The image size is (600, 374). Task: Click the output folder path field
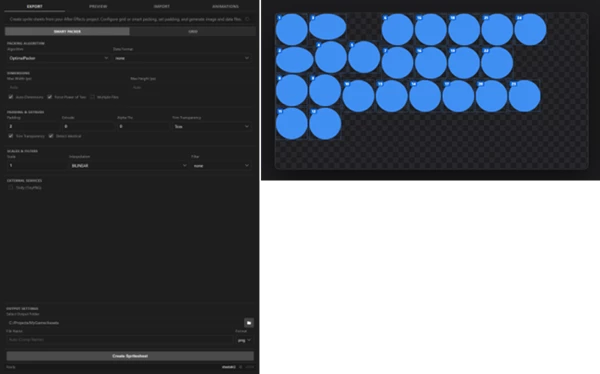(124, 323)
